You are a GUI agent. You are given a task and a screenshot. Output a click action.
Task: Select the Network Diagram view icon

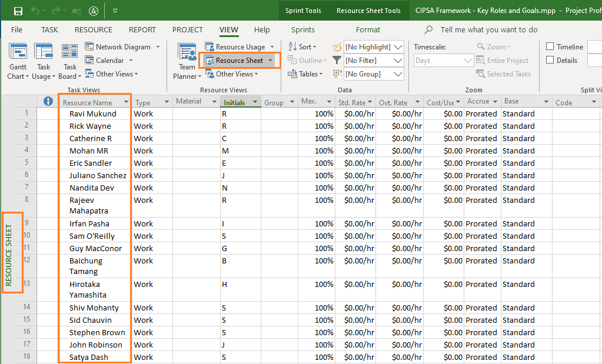(89, 47)
